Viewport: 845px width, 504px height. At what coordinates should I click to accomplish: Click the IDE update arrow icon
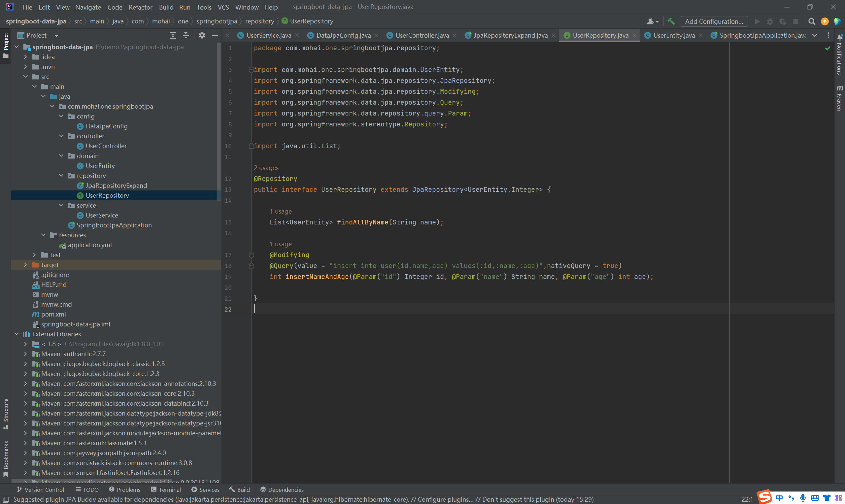(825, 21)
